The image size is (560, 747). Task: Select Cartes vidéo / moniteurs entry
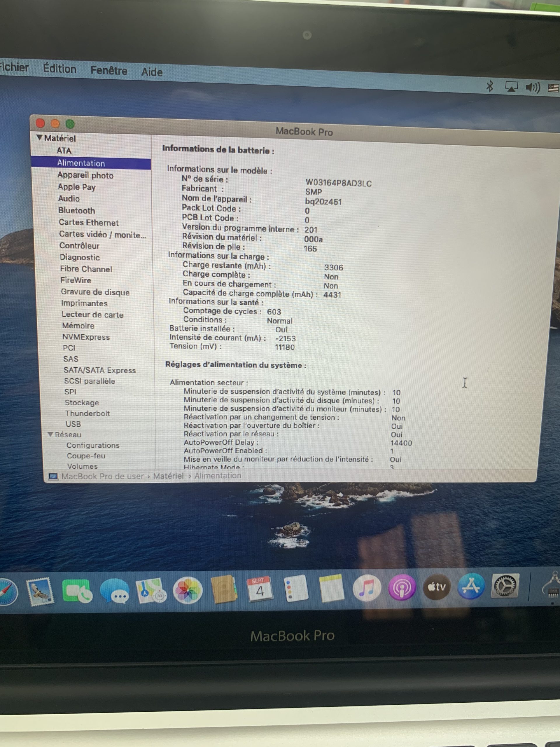click(x=103, y=234)
